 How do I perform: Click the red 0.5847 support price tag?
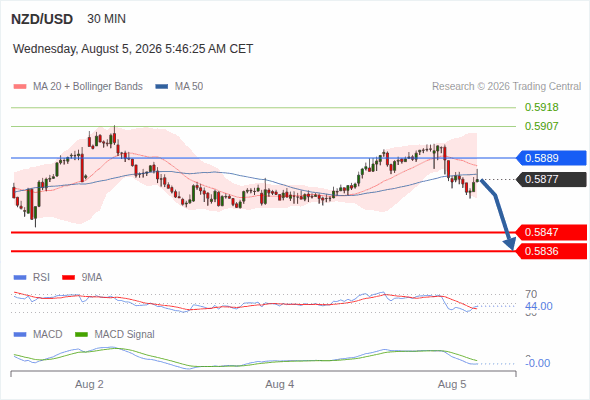551,232
